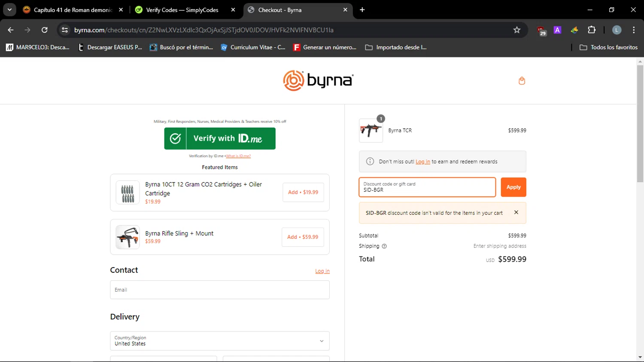Screen dimensions: 644x362
Task: Open the Chrome three-dot menu
Action: coord(634,30)
